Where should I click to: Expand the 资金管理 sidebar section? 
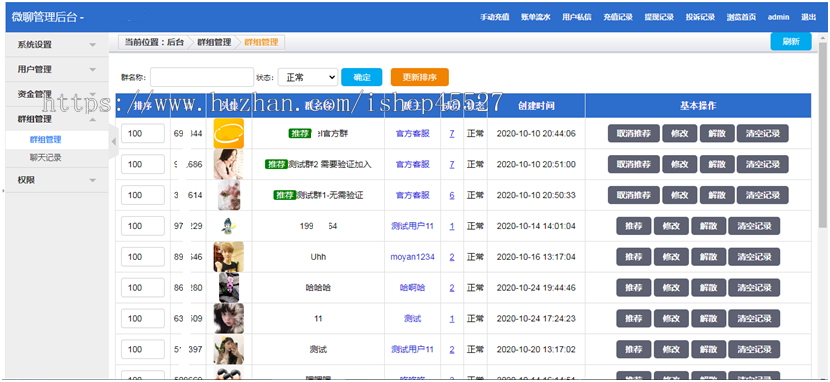coord(56,94)
